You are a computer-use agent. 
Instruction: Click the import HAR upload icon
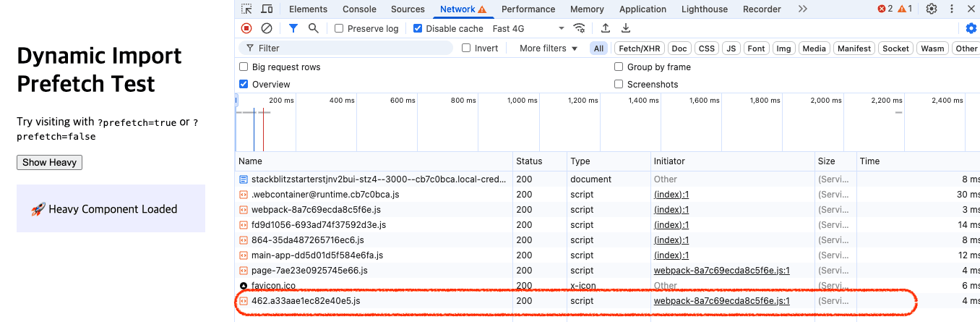pyautogui.click(x=606, y=28)
